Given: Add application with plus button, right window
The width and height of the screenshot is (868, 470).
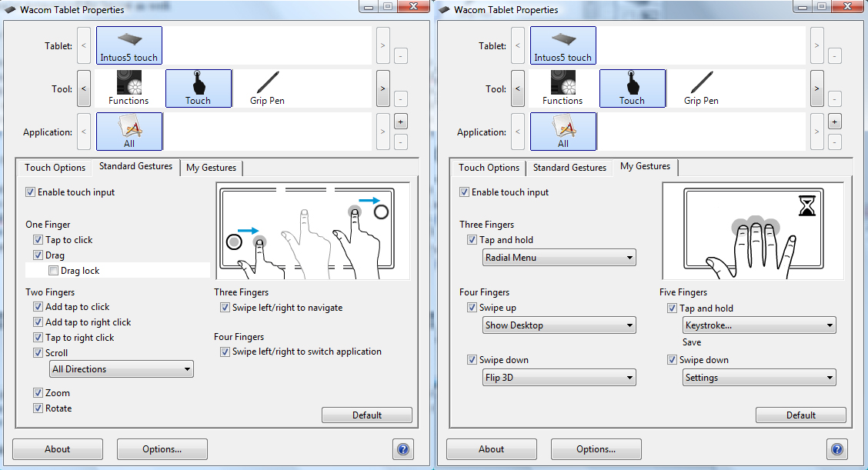Looking at the screenshot, I should click(835, 122).
